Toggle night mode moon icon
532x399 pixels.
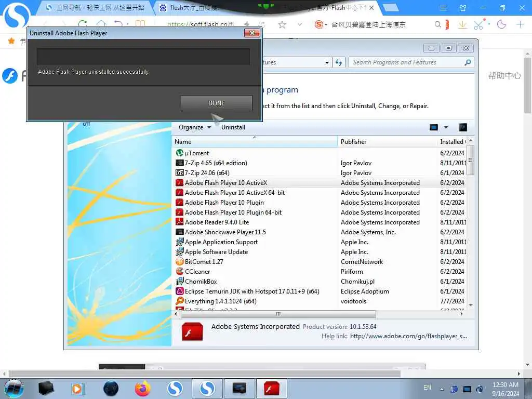[x=501, y=24]
